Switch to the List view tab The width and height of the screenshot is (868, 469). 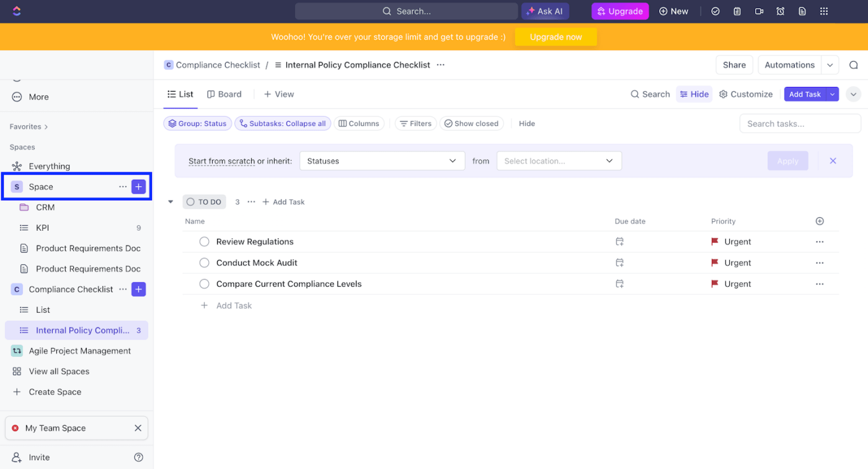180,94
